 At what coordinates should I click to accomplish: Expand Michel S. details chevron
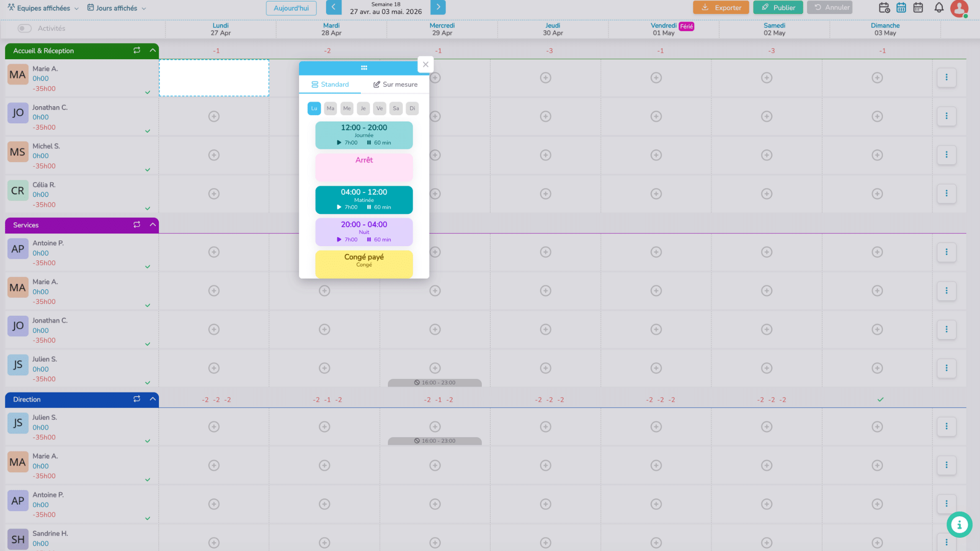(x=148, y=170)
